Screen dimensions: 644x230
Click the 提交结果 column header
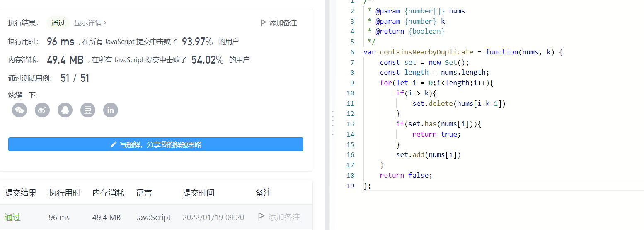point(21,193)
